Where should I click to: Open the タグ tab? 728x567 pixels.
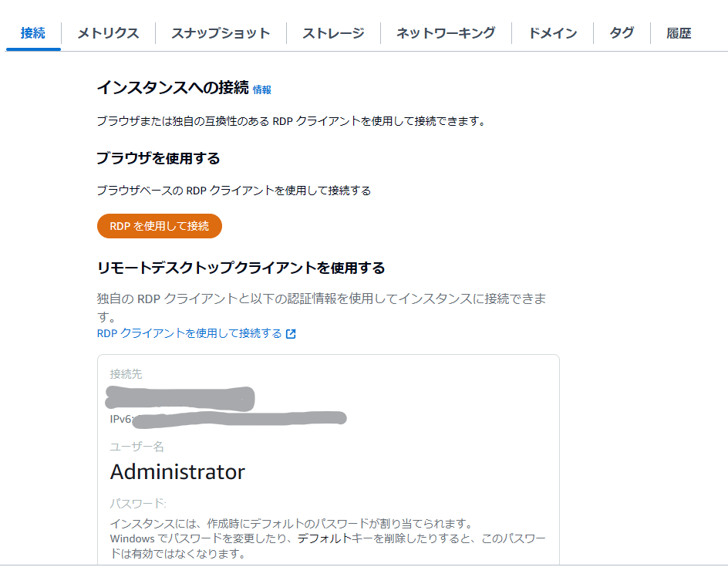click(x=622, y=33)
